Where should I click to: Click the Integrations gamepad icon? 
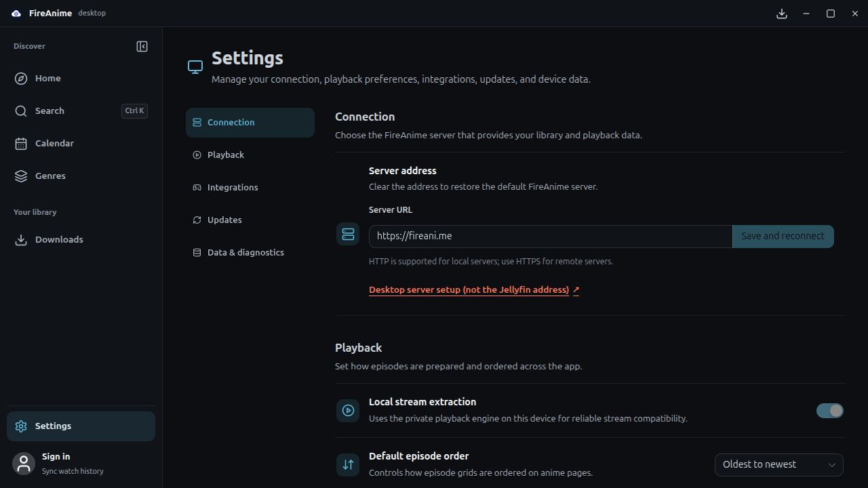(x=197, y=188)
